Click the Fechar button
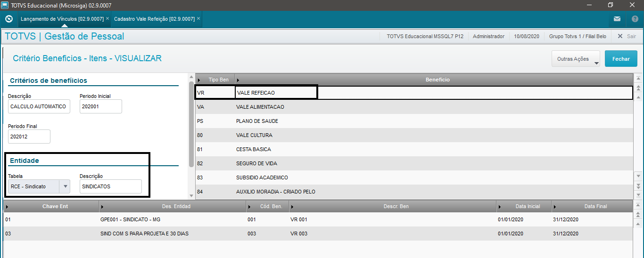 click(621, 59)
